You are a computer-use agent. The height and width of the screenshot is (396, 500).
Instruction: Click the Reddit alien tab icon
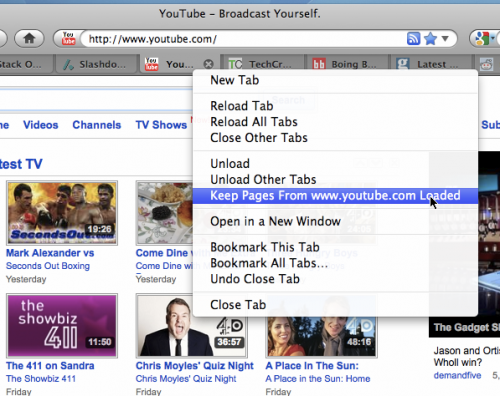point(486,64)
